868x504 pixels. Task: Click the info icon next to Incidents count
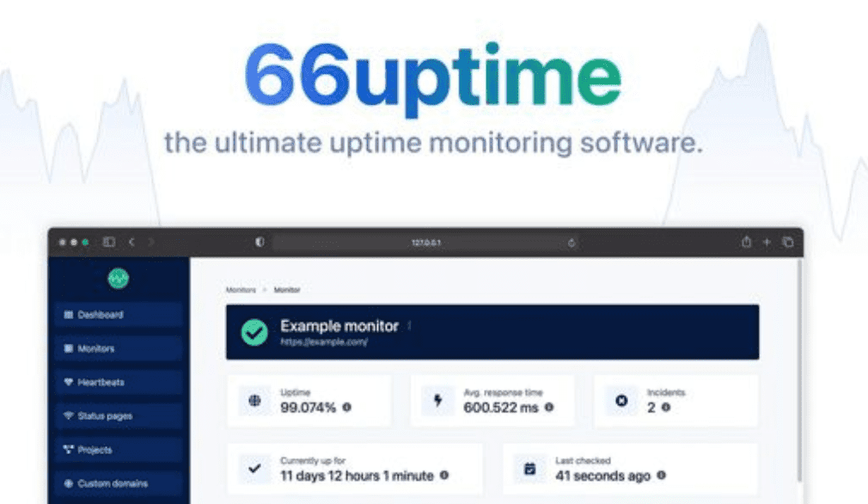[666, 408]
